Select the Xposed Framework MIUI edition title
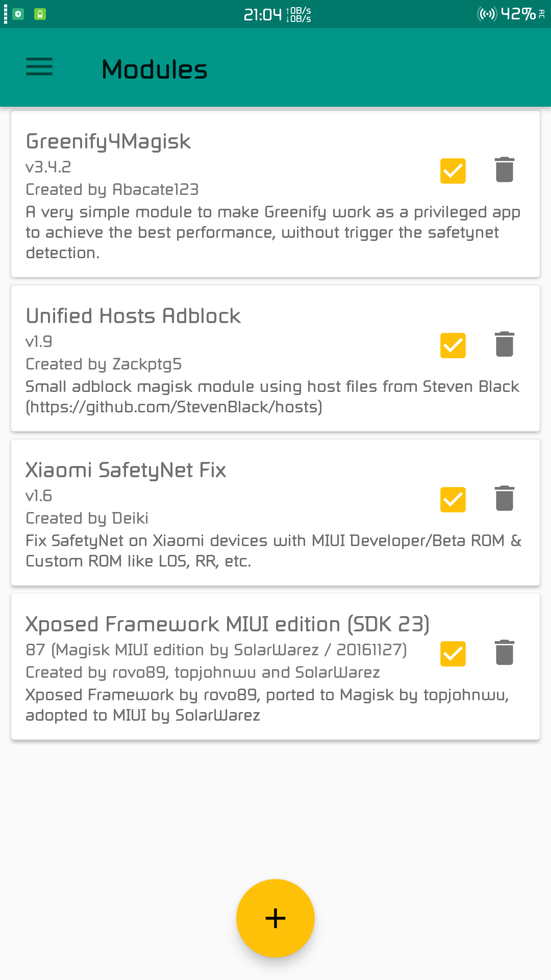 [x=228, y=624]
